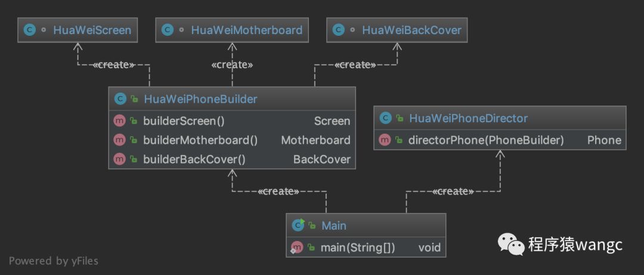The width and height of the screenshot is (644, 275).
Task: Click the Powered by yFiles text
Action: (54, 261)
